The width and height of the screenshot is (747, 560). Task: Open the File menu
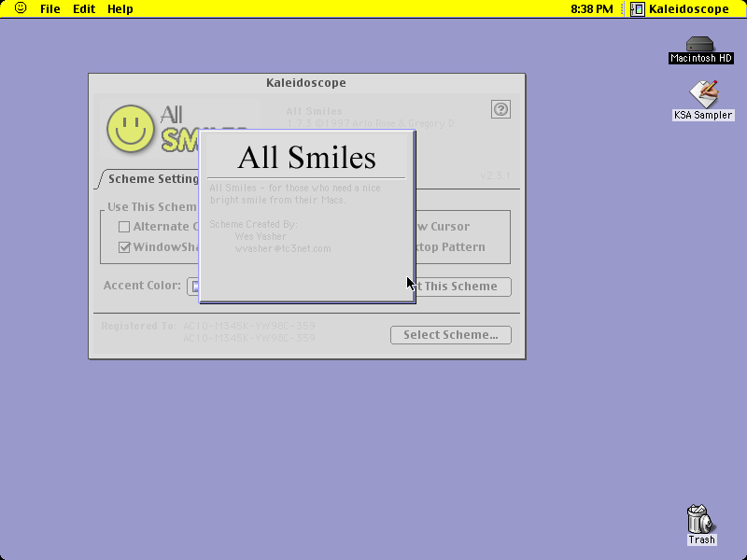pos(50,8)
